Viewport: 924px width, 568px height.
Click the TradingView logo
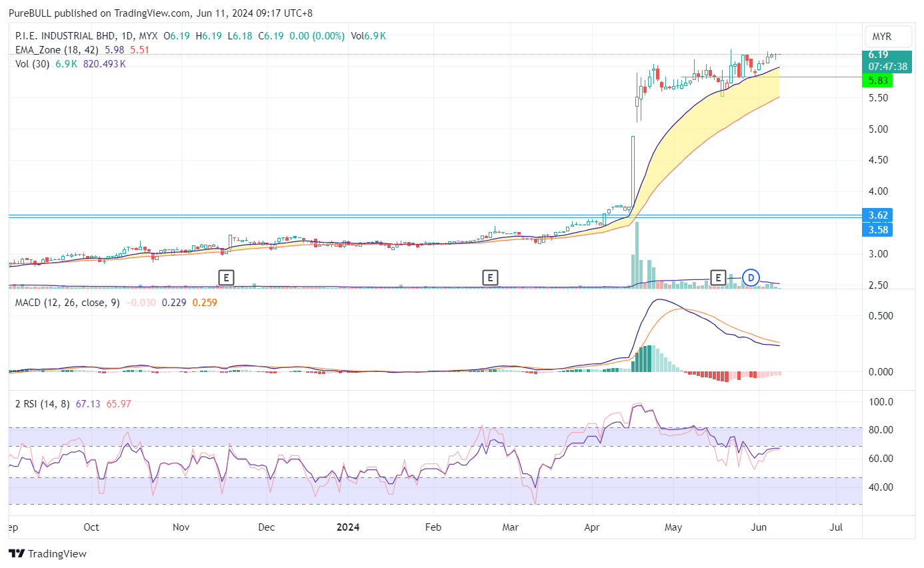48,553
